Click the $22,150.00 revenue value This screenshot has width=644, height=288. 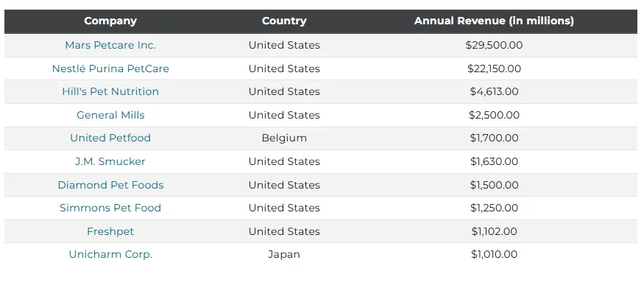coord(494,69)
